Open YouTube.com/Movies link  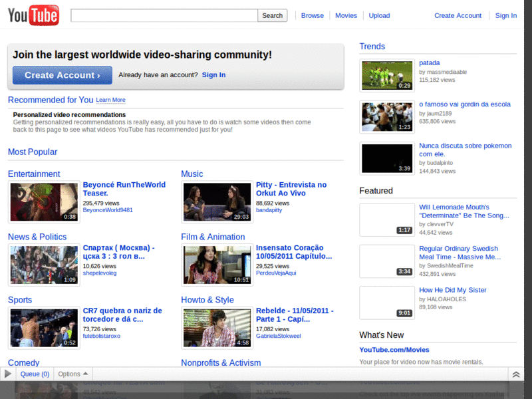(394, 350)
